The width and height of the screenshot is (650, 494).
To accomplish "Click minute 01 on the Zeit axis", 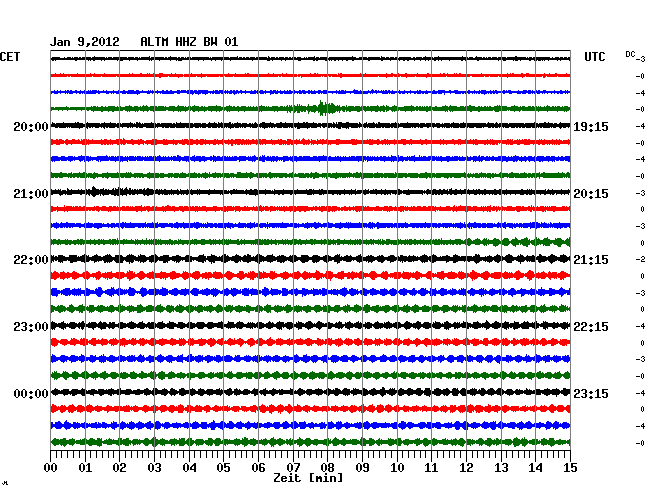I will (x=85, y=468).
